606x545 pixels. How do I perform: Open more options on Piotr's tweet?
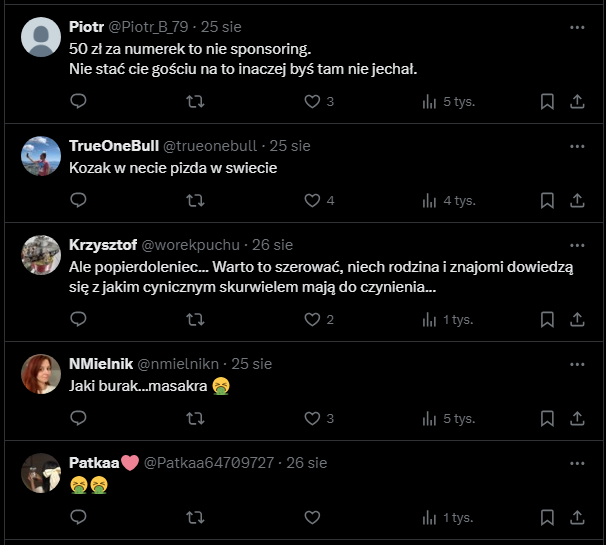577,27
